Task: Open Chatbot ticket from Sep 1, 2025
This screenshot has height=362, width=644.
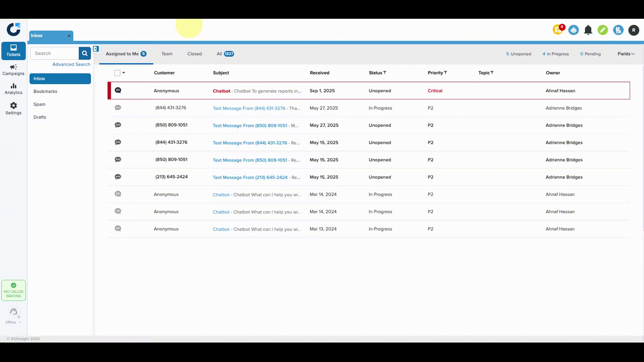Action: (257, 91)
